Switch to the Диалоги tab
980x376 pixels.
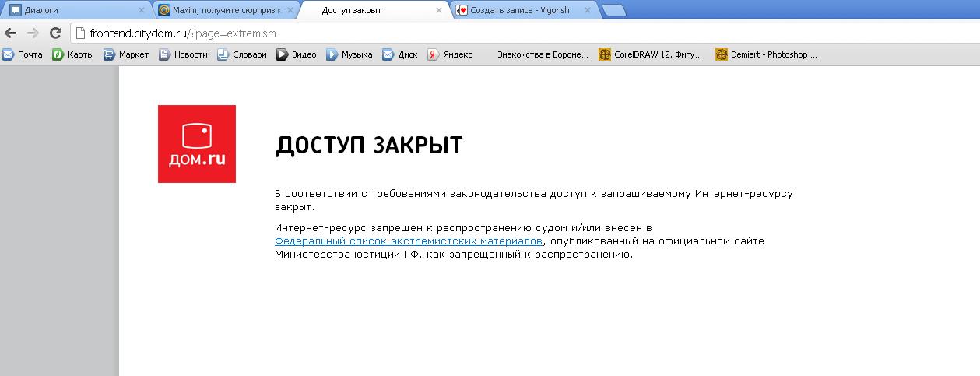click(70, 11)
